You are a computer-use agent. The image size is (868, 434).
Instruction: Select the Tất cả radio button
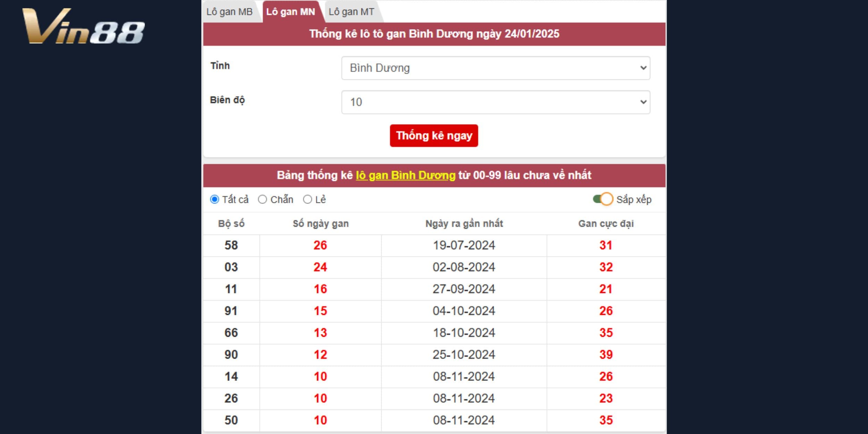[215, 199]
